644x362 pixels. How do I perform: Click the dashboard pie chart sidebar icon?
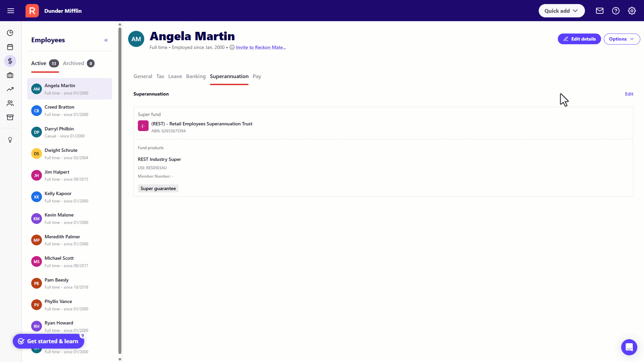[x=10, y=33]
